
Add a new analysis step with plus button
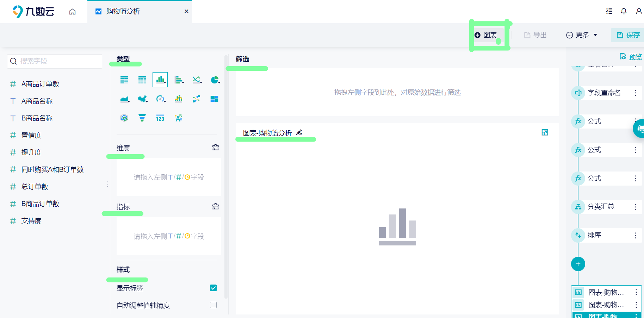[x=578, y=264]
